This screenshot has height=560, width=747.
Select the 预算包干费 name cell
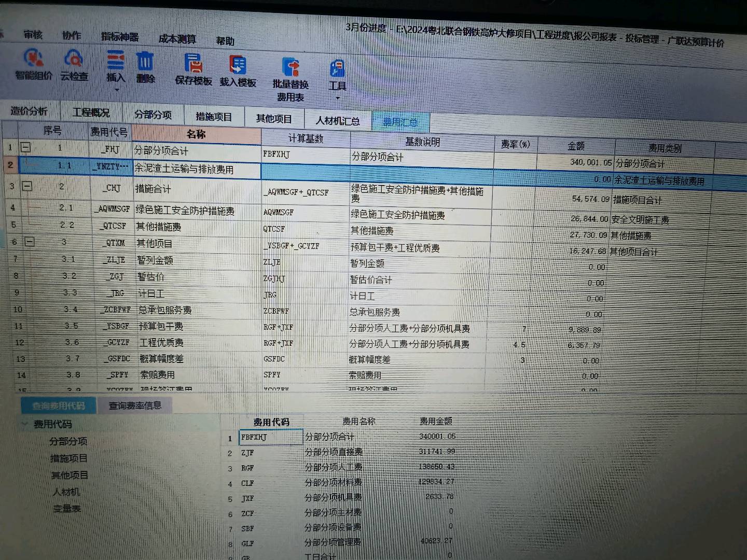pos(197,326)
